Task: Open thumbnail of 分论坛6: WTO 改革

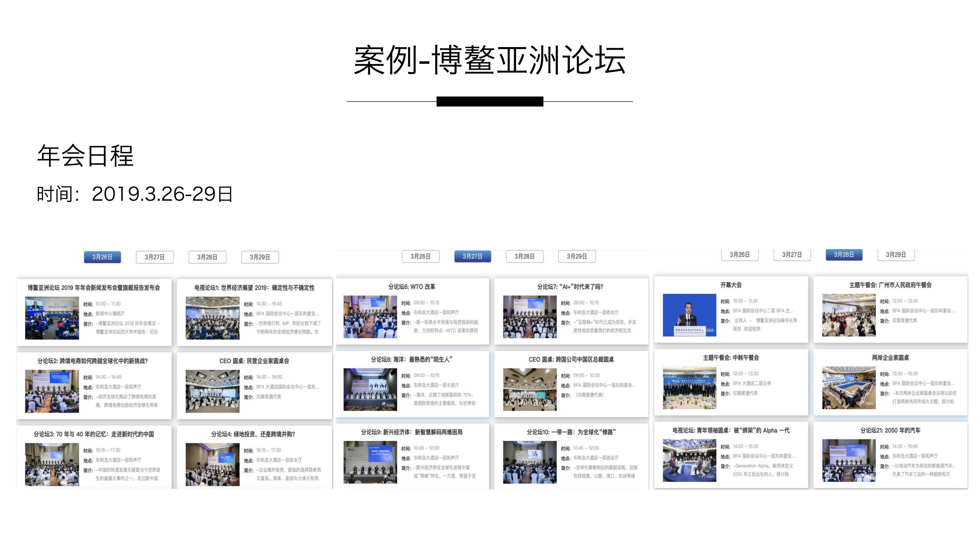Action: (370, 317)
